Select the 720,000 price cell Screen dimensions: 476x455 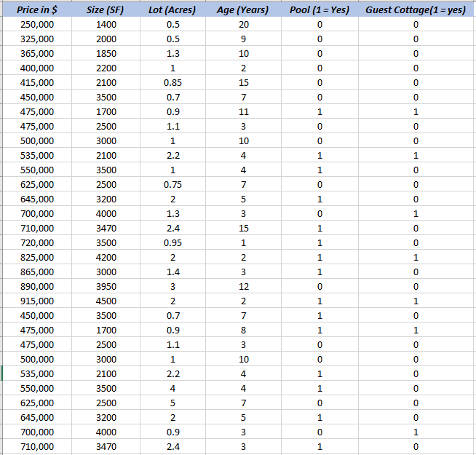[37, 242]
